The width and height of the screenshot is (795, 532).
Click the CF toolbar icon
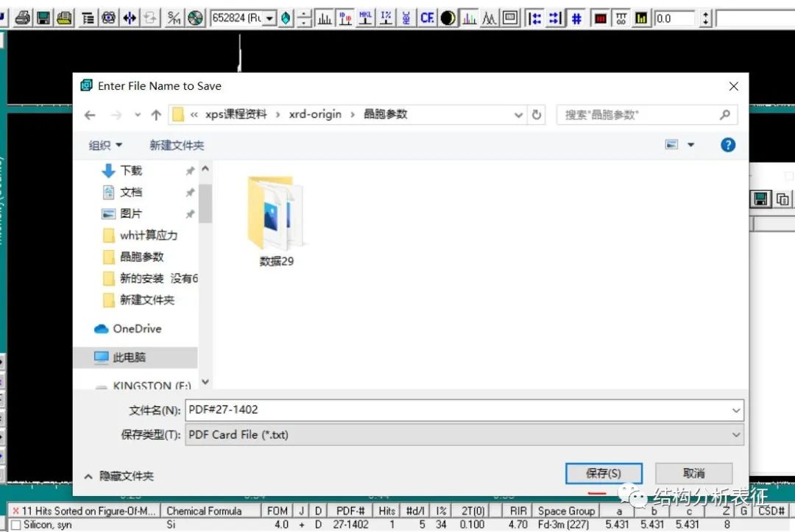[427, 18]
